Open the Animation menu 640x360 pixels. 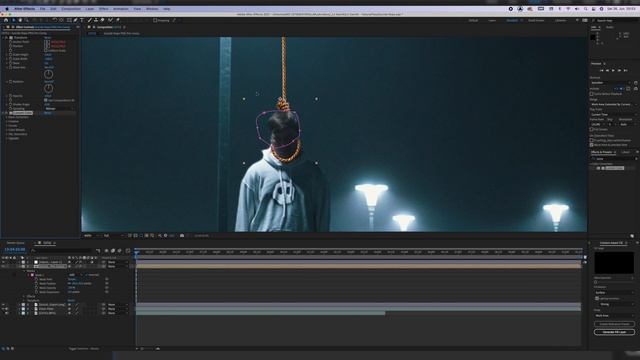tap(121, 9)
